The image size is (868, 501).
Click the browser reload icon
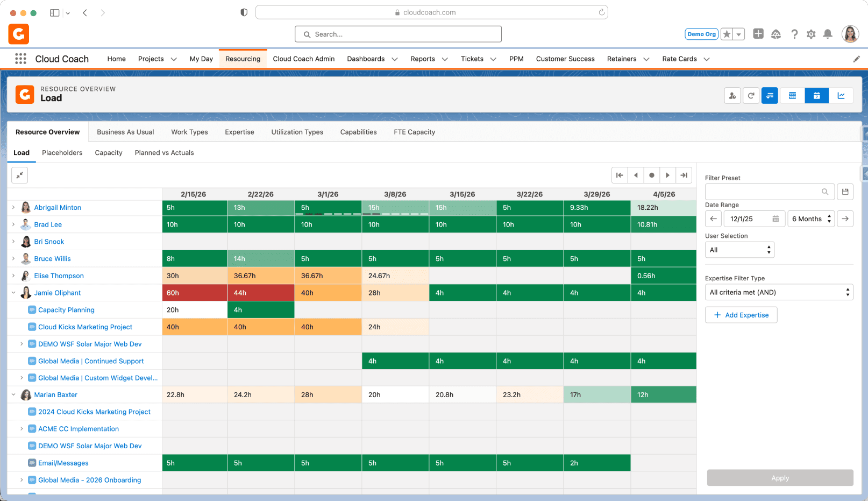pyautogui.click(x=601, y=12)
